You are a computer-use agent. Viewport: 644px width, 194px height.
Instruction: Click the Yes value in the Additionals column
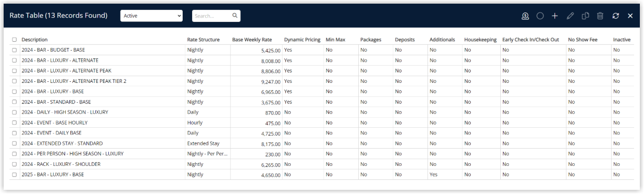pos(433,175)
